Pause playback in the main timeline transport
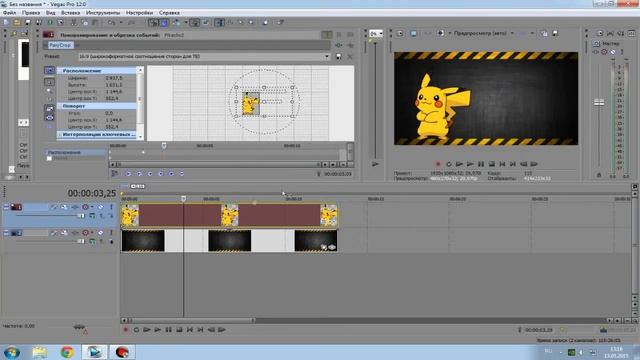The image size is (640, 360). coord(169,330)
